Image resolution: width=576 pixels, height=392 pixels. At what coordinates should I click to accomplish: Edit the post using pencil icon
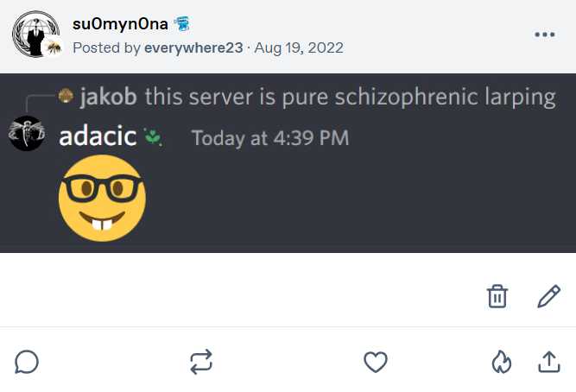pyautogui.click(x=548, y=297)
